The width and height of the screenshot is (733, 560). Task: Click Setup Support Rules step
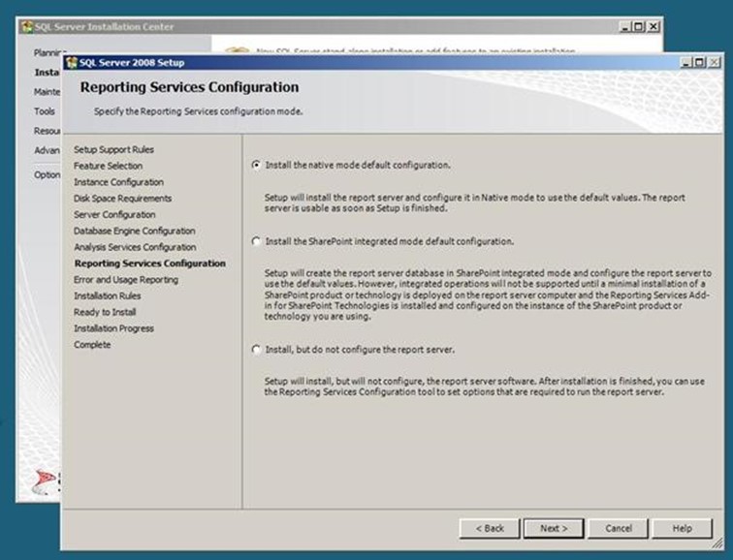[113, 149]
